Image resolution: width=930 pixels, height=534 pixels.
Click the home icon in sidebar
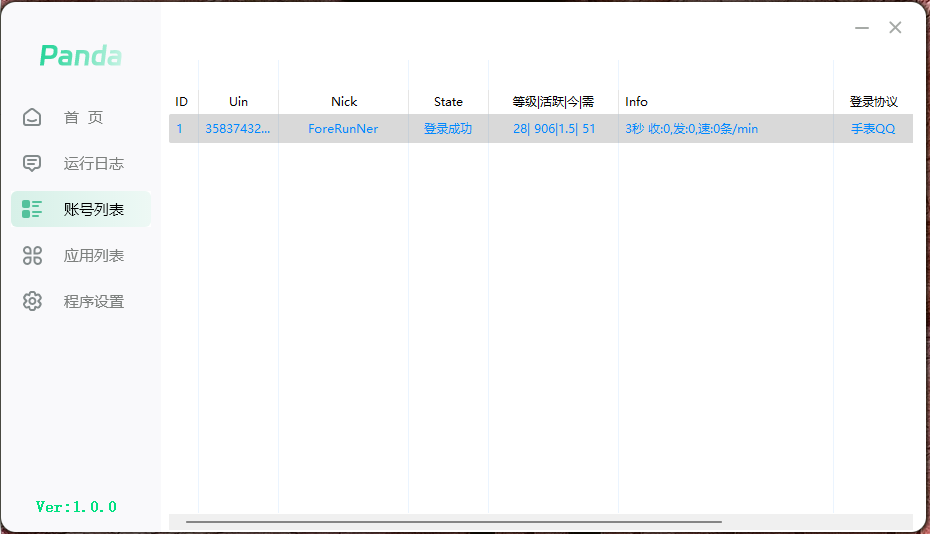tap(33, 117)
